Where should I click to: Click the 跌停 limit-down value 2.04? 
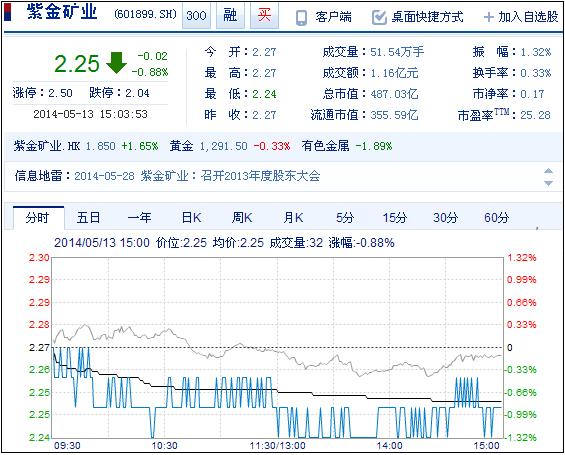(x=137, y=93)
